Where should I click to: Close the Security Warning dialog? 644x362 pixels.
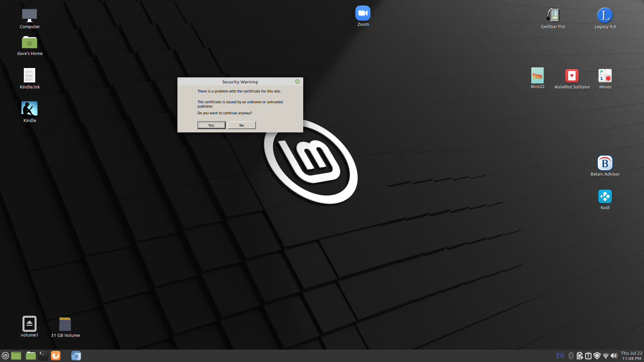click(297, 81)
